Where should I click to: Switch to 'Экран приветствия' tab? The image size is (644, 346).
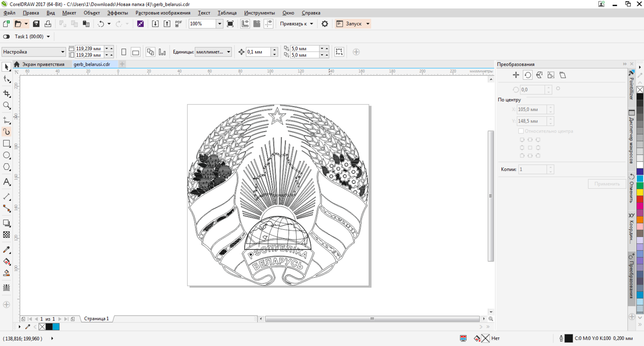43,64
